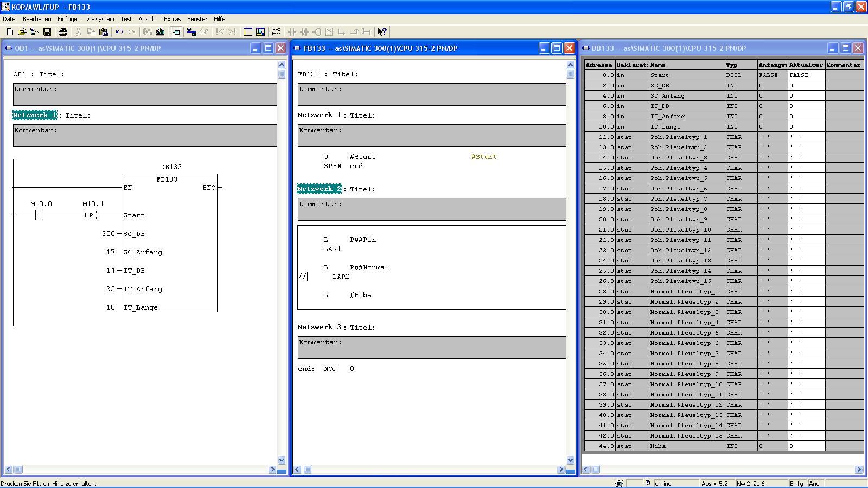Open the Extras menu
This screenshot has height=488, width=868.
click(172, 19)
